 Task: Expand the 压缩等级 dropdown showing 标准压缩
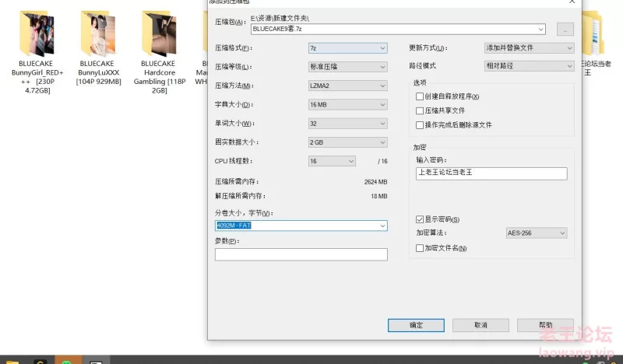click(x=347, y=67)
